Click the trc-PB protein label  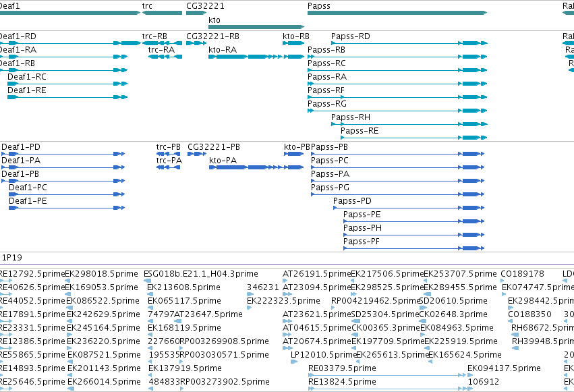169,147
